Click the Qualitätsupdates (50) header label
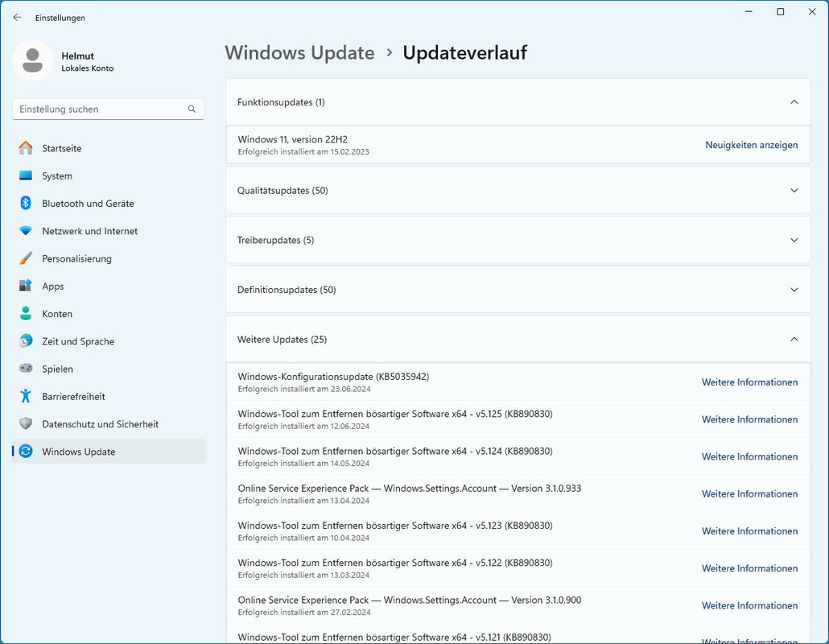Image resolution: width=829 pixels, height=644 pixels. click(283, 190)
